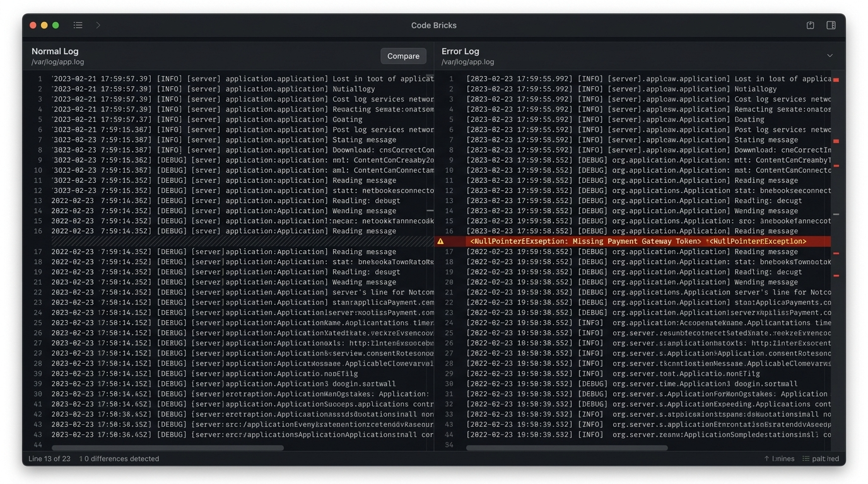
Task: Click line number 17 in Error Log
Action: (x=450, y=251)
